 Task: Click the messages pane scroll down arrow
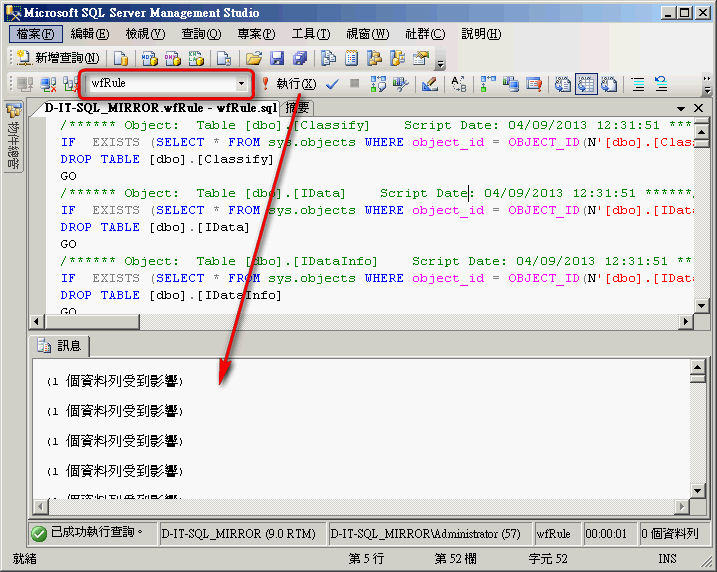[697, 491]
